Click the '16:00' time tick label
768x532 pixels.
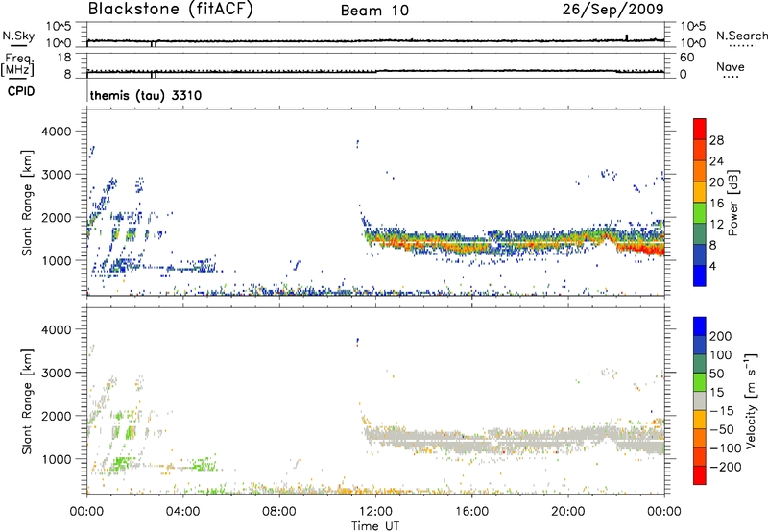coord(471,512)
